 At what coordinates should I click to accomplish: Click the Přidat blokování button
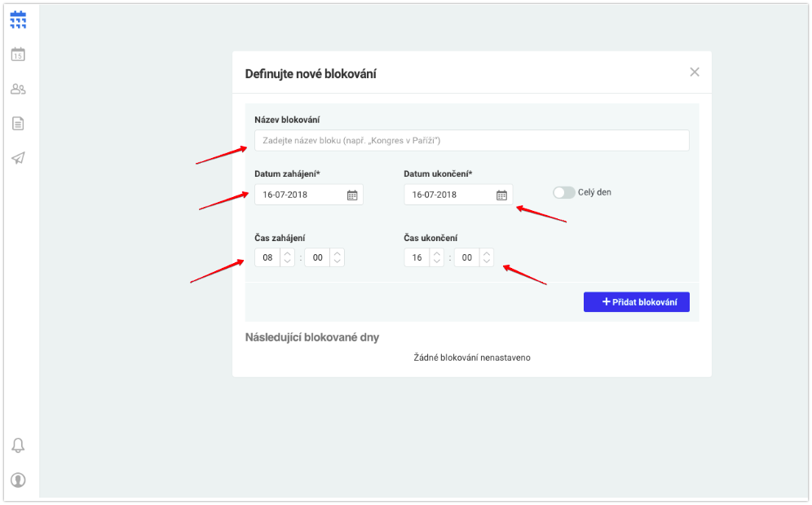[637, 302]
